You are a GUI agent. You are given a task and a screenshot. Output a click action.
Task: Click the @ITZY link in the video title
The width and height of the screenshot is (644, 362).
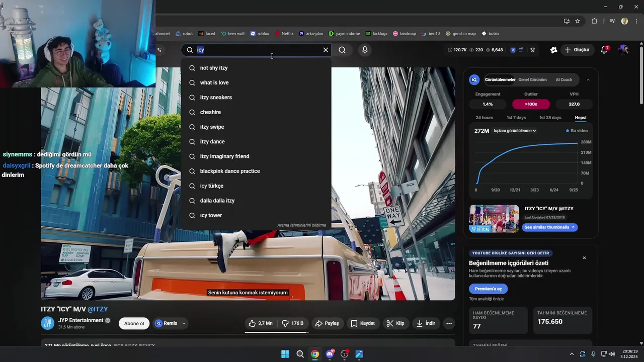coord(98,309)
